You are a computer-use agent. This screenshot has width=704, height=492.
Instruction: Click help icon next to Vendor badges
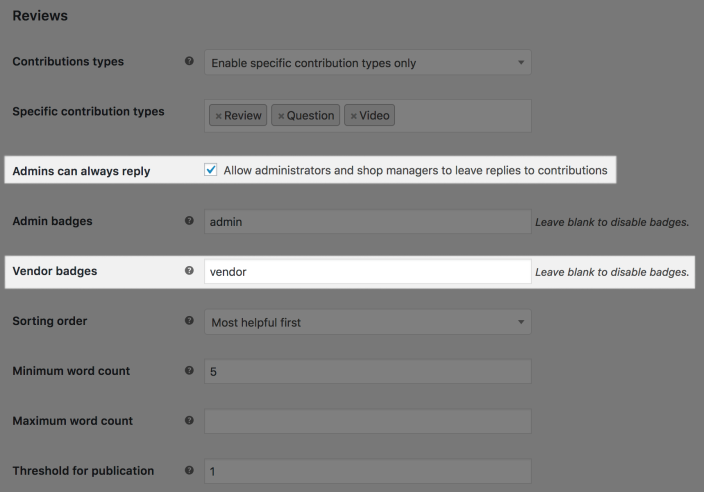(x=189, y=271)
